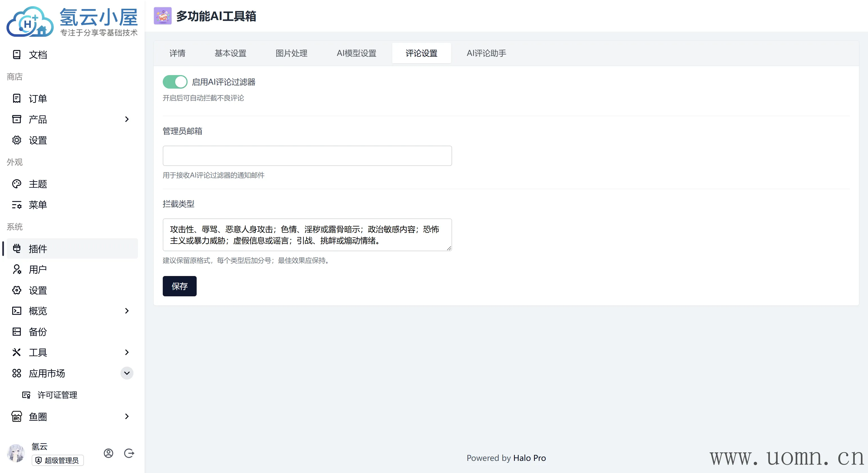Open the Halo Pro footer link
The width and height of the screenshot is (868, 473).
click(529, 458)
